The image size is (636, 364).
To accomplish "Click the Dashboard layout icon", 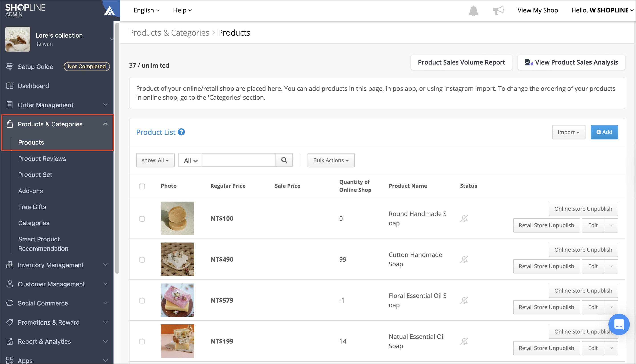I will click(10, 86).
